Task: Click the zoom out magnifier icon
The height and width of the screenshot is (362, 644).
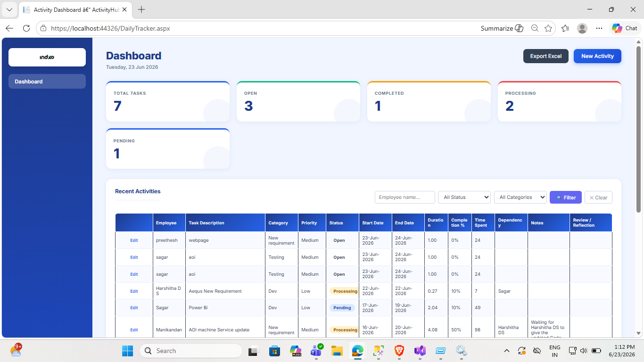Action: pos(535,28)
